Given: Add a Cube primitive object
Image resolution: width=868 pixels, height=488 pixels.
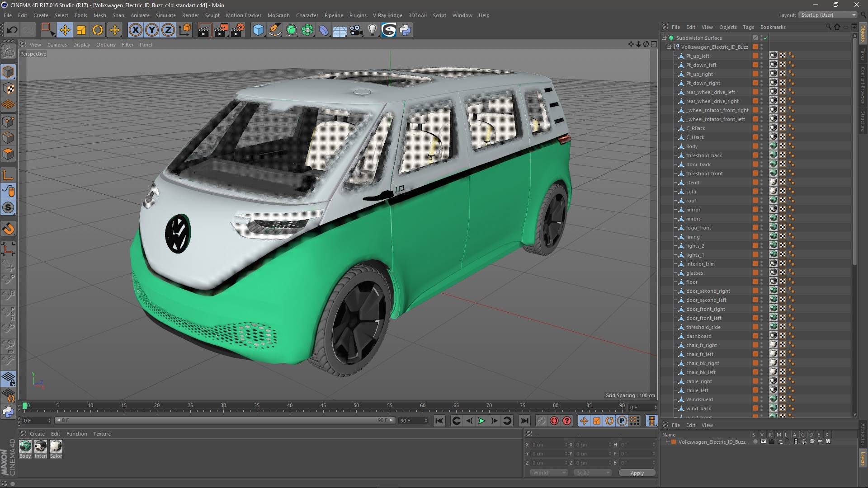Looking at the screenshot, I should (258, 30).
